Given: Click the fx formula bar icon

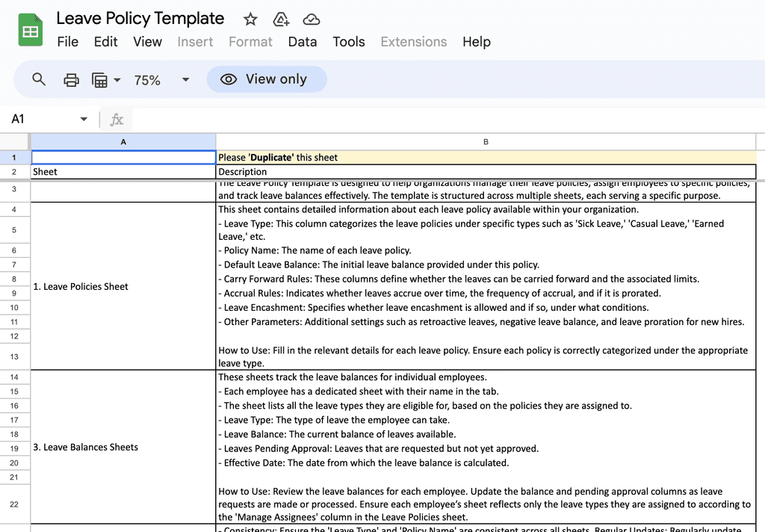Looking at the screenshot, I should point(117,119).
